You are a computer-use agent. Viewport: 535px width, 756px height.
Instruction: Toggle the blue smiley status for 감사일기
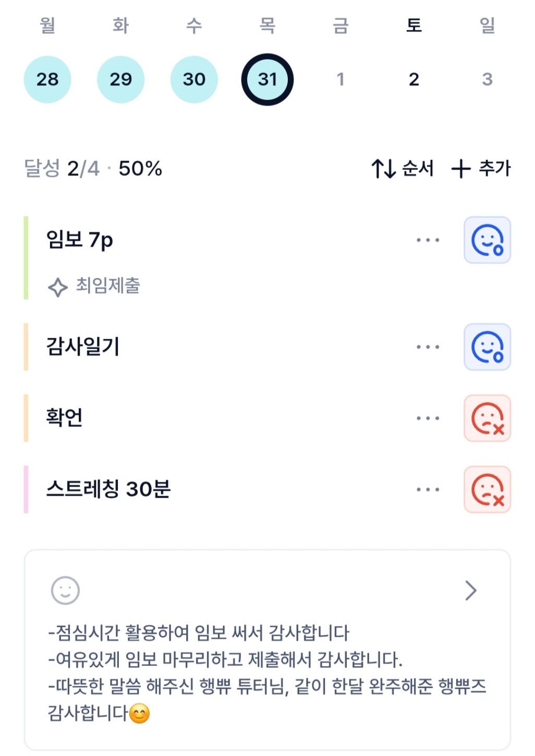[487, 347]
